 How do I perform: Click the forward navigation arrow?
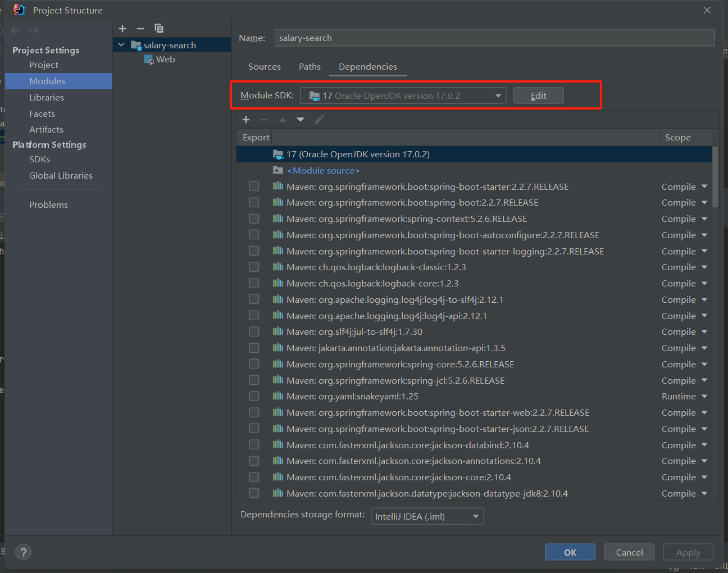pos(34,30)
